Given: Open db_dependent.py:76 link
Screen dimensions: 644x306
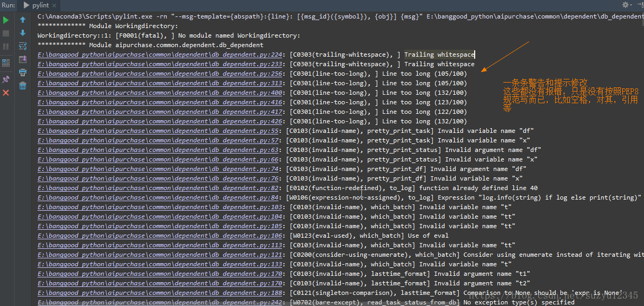Looking at the screenshot, I should (x=158, y=178).
